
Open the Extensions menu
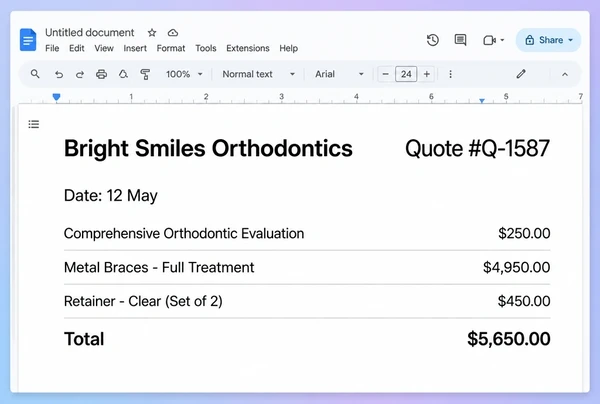click(248, 48)
